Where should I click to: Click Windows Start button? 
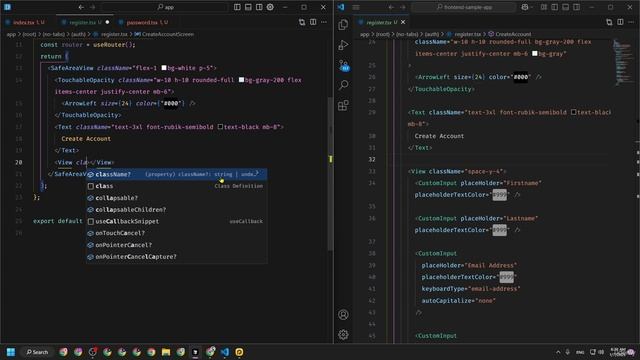click(x=11, y=352)
